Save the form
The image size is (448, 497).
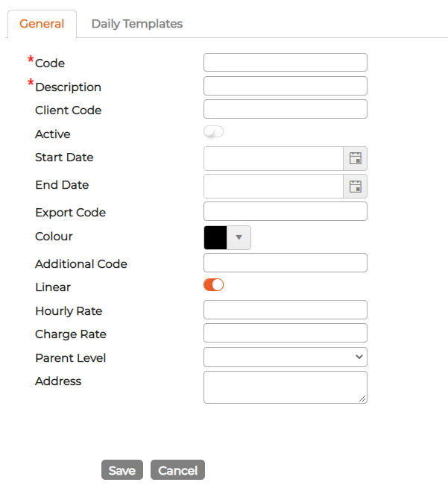[x=122, y=469]
